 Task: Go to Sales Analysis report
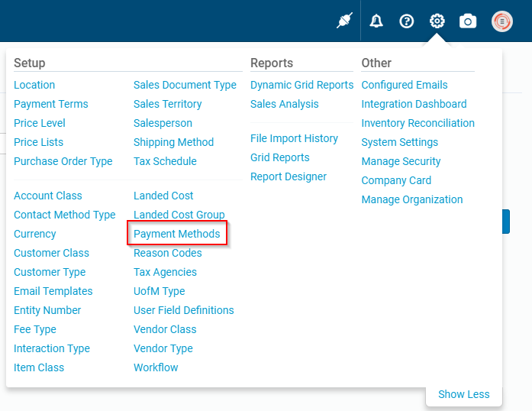tap(285, 104)
